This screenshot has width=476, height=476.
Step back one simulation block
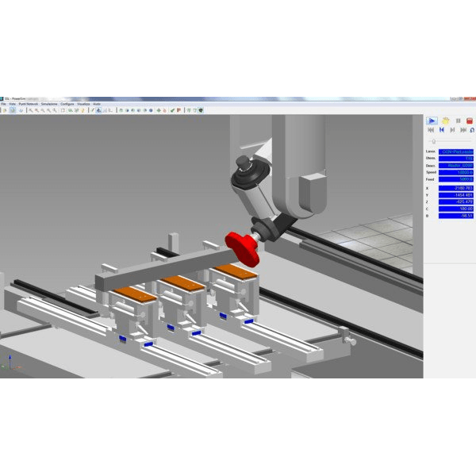click(x=442, y=130)
